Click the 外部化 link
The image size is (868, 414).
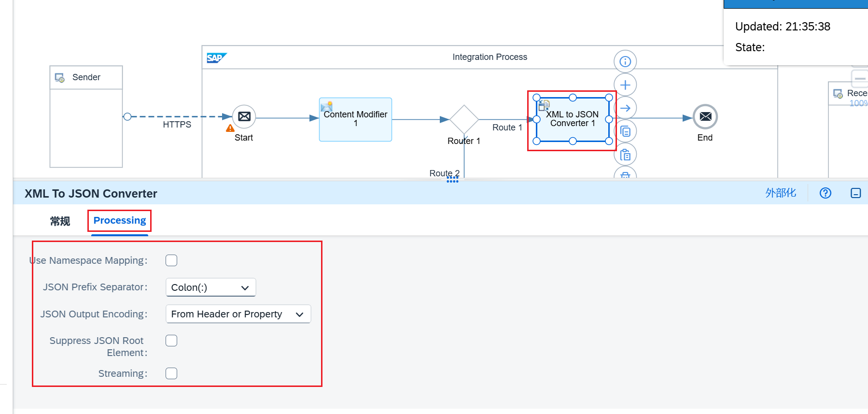tap(780, 193)
